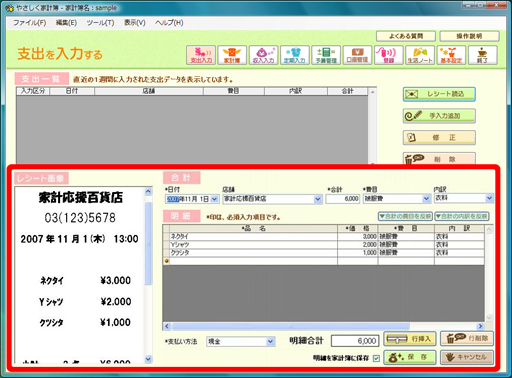Open the ファイル(F) menu
This screenshot has height=378, width=512.
29,23
